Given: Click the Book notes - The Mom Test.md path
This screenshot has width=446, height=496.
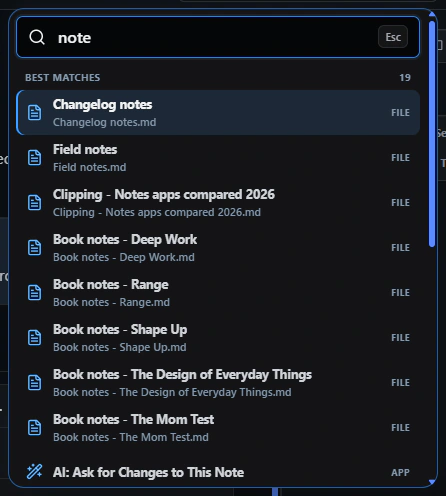Looking at the screenshot, I should click(131, 437).
